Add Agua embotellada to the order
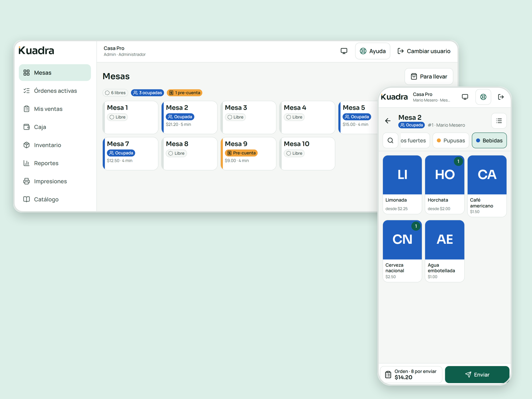The width and height of the screenshot is (532, 399). pos(445,251)
